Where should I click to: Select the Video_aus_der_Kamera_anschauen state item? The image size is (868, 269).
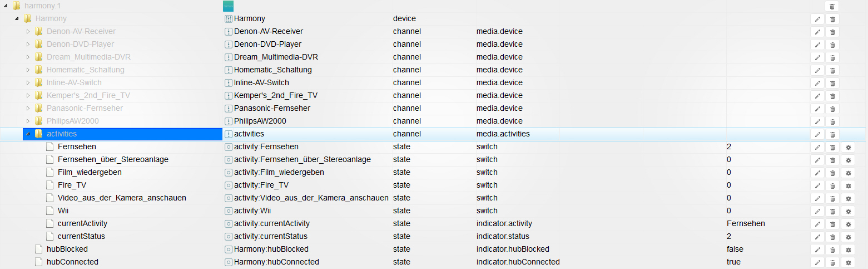point(122,198)
